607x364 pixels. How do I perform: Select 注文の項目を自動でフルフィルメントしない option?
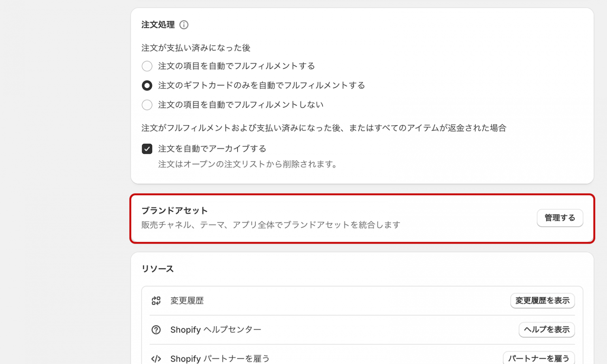147,105
